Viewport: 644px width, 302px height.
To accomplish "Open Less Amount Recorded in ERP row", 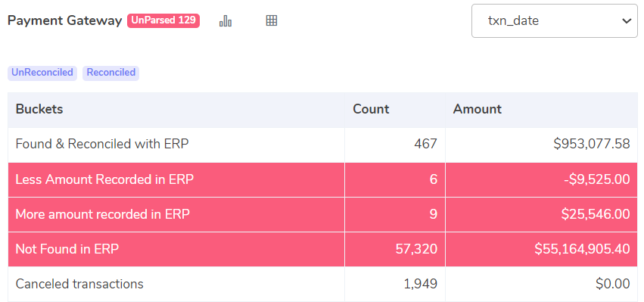I will click(323, 179).
